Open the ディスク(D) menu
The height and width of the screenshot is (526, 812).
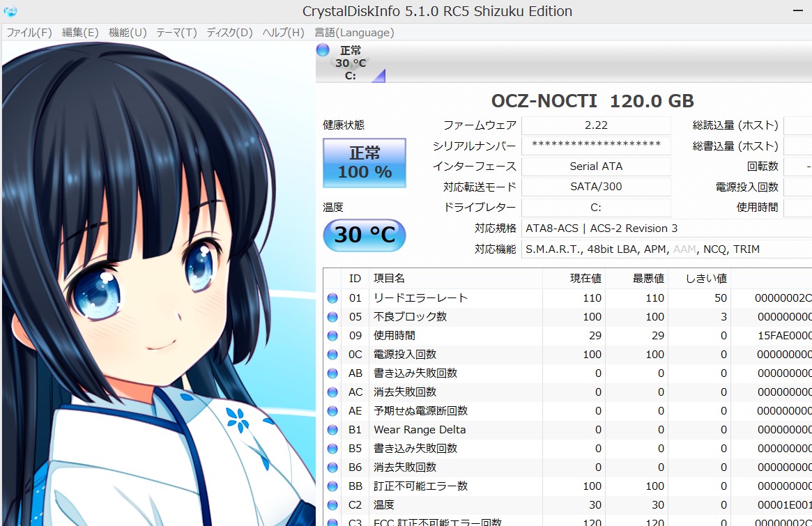(x=229, y=33)
